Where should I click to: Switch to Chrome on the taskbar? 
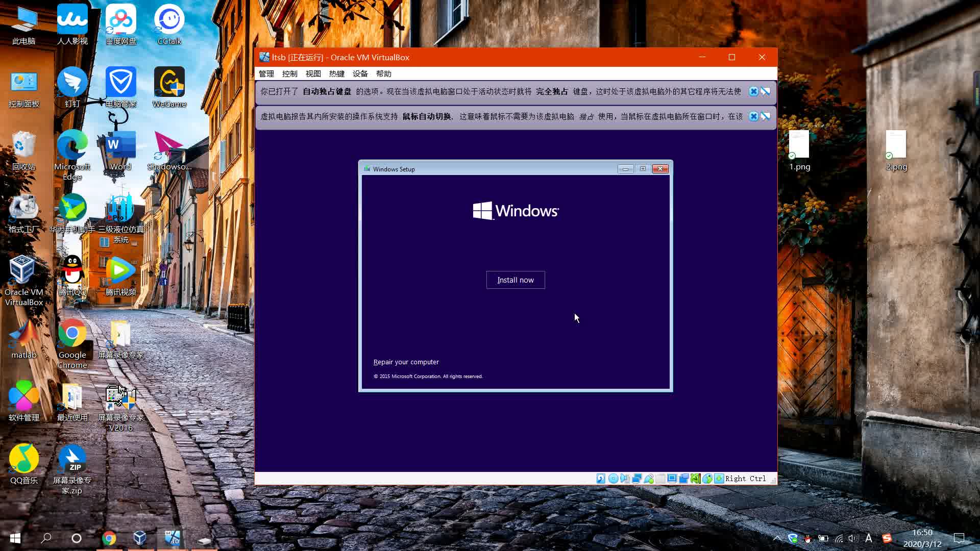click(x=109, y=538)
